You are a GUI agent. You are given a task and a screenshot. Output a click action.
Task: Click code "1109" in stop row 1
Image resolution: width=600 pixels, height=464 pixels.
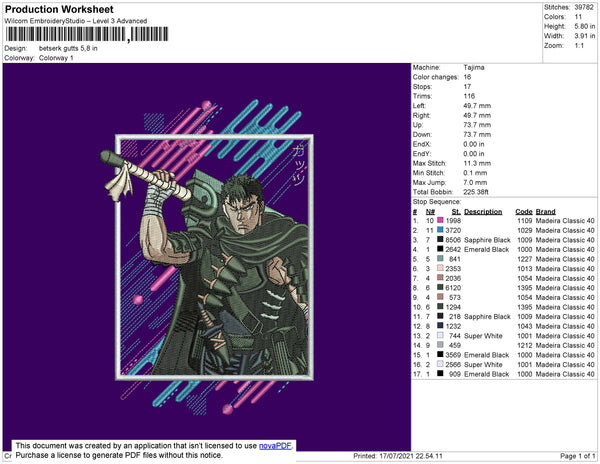525,221
